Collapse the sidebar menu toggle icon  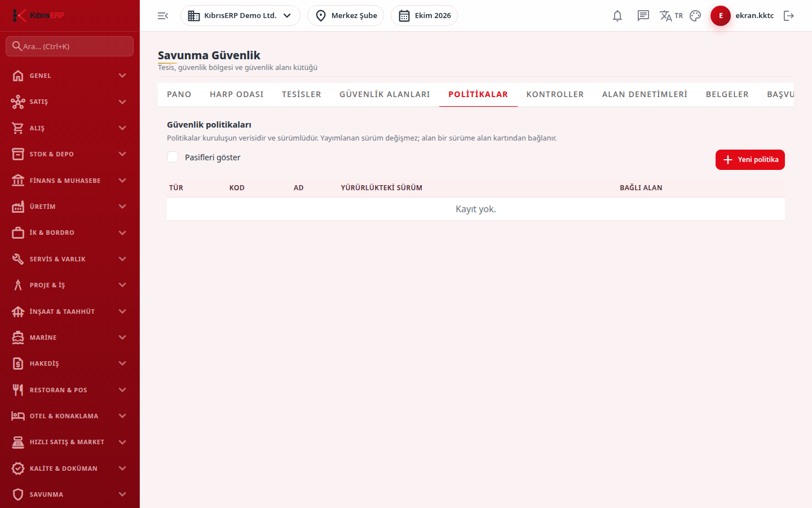[163, 16]
